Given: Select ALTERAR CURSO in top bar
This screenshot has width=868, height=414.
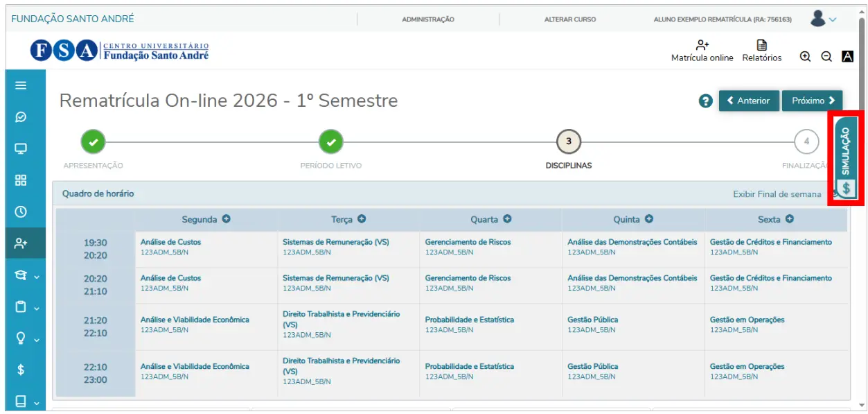Looking at the screenshot, I should (x=569, y=19).
